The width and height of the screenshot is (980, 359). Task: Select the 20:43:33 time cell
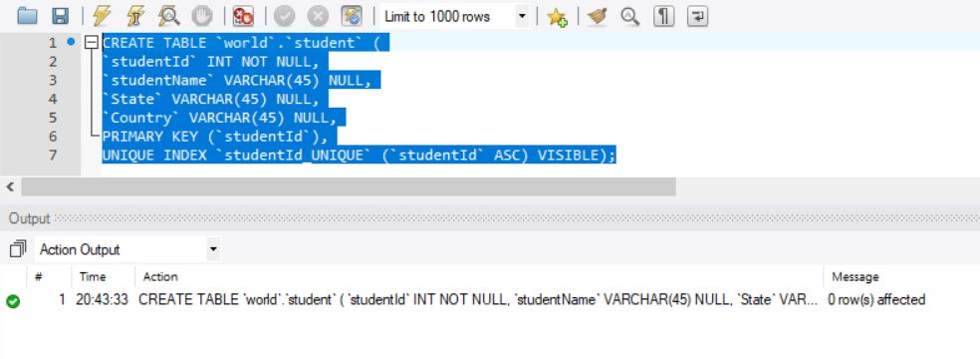(x=102, y=299)
